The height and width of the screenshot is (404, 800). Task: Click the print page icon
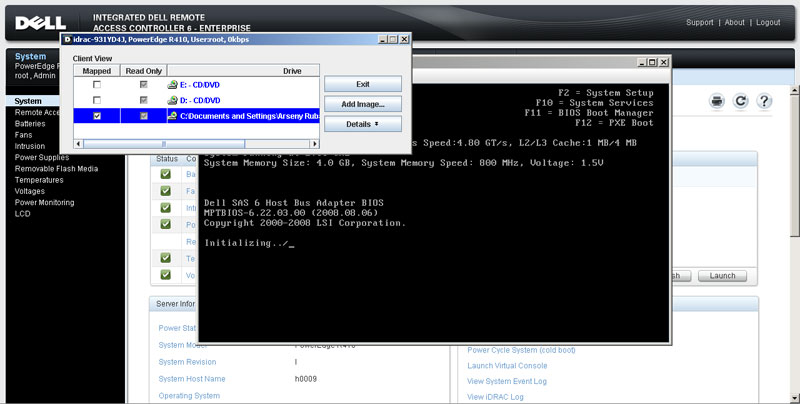click(717, 101)
